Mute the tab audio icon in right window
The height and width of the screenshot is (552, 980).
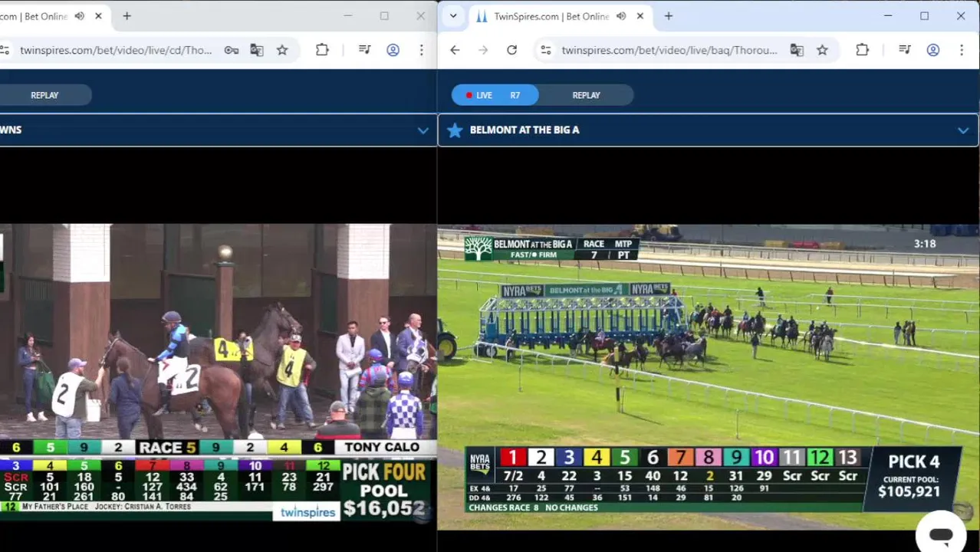click(621, 16)
